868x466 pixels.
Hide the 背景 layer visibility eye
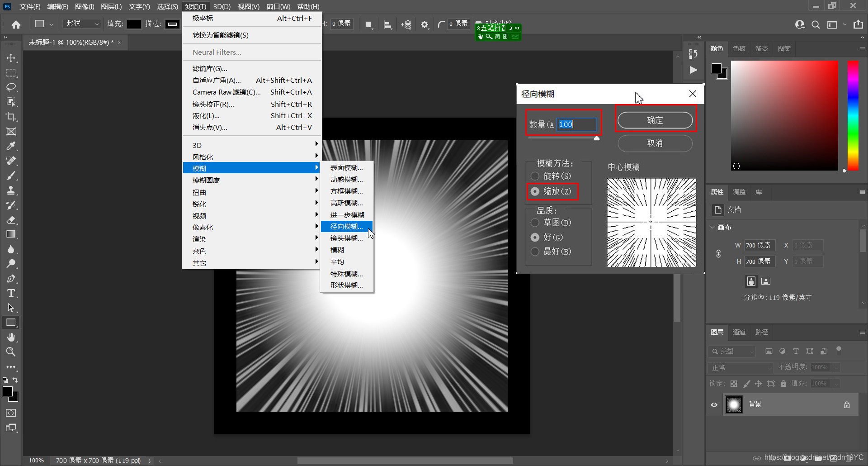714,405
